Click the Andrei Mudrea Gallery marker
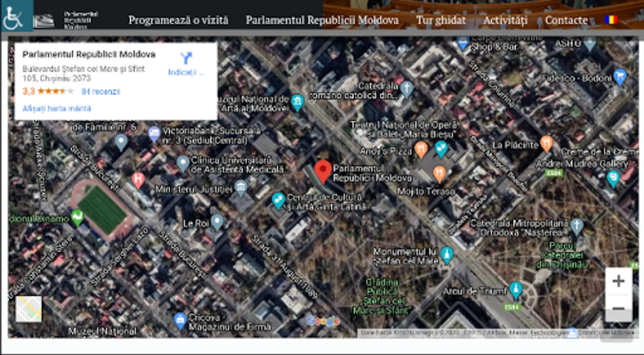644x355 pixels. tap(613, 178)
